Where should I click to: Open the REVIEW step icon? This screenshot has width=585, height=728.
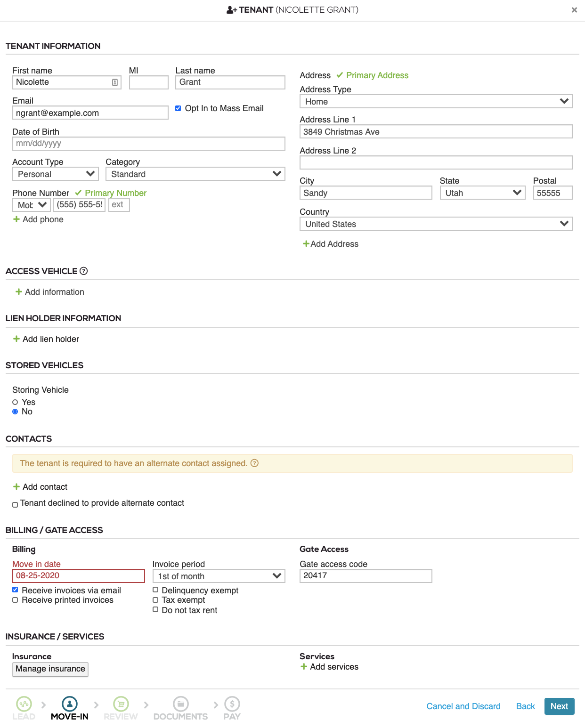121,704
